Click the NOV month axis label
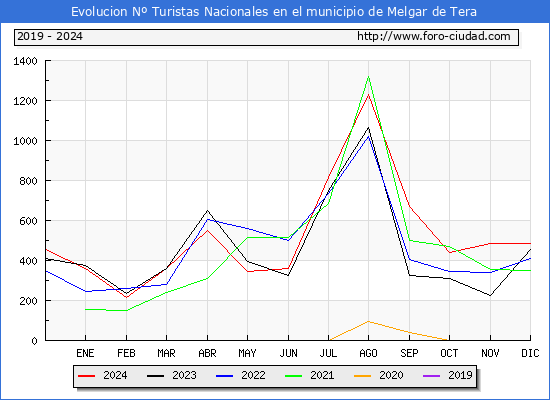 click(x=490, y=353)
